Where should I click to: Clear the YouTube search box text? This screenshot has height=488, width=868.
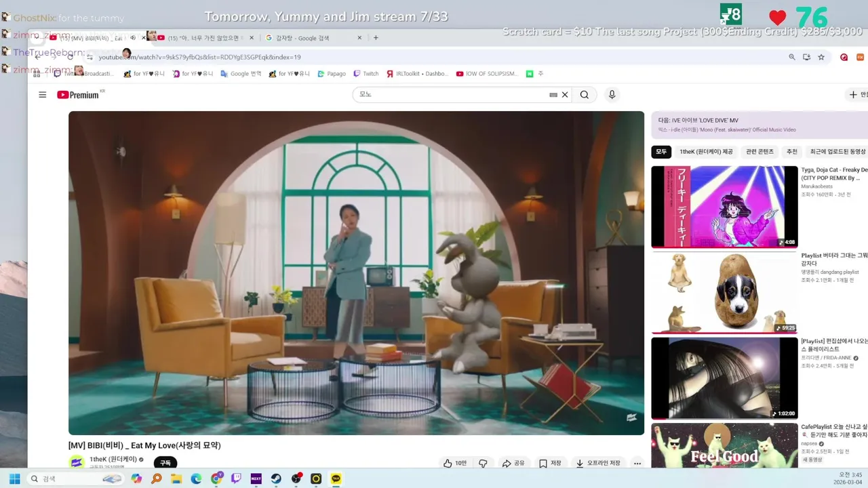[564, 95]
